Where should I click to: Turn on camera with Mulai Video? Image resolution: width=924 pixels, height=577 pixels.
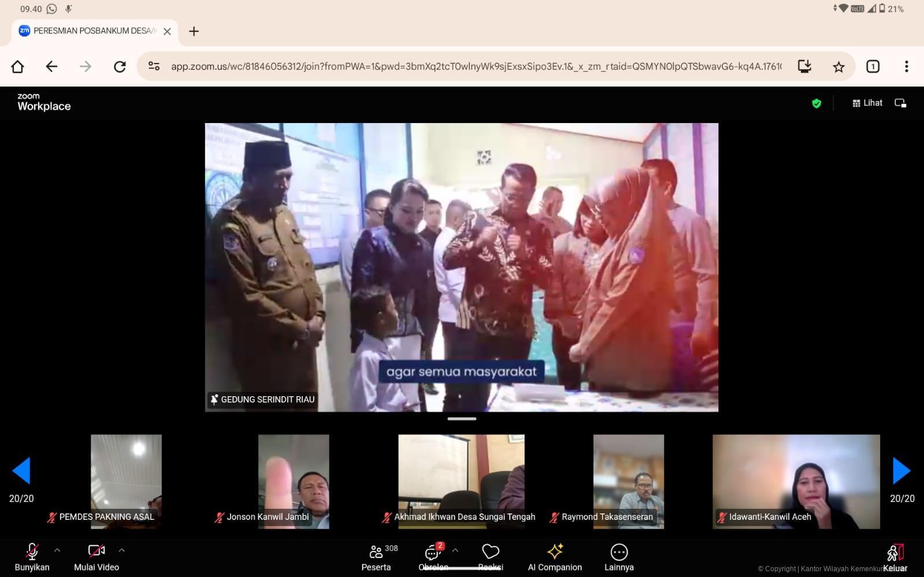pos(96,557)
